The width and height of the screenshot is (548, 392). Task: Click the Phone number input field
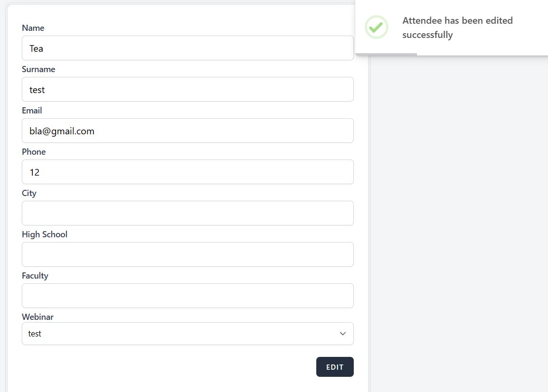coord(188,172)
